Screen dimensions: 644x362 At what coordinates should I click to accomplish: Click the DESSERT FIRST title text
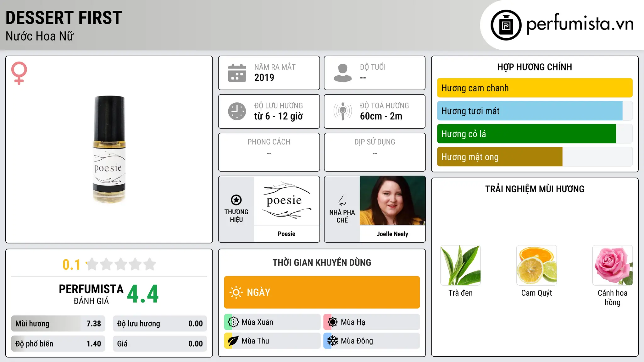pos(64,18)
